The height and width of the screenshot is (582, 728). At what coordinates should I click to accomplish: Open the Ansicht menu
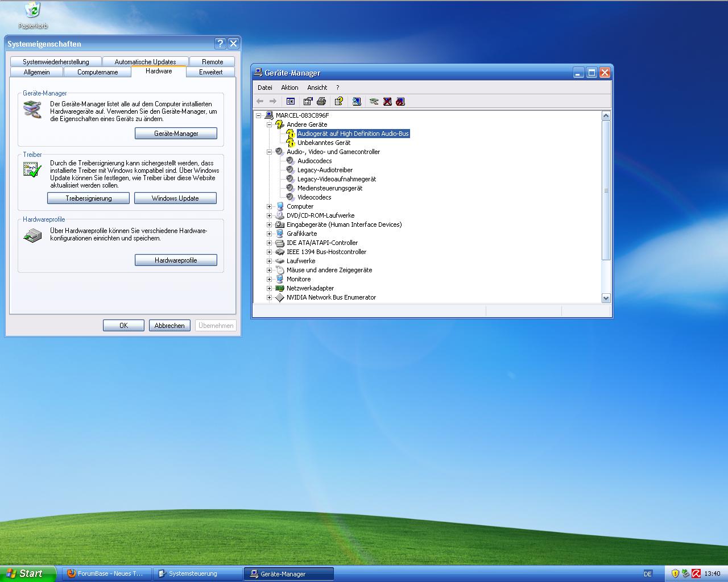(x=317, y=88)
